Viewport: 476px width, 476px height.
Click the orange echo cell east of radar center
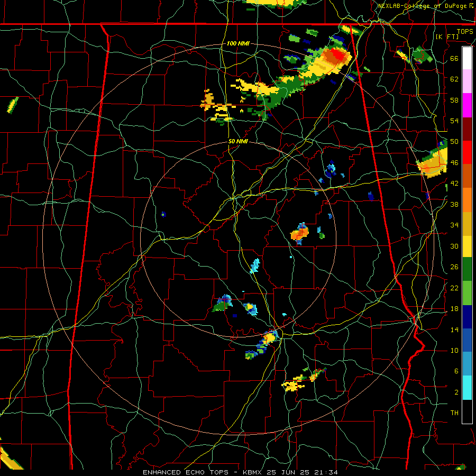point(300,233)
